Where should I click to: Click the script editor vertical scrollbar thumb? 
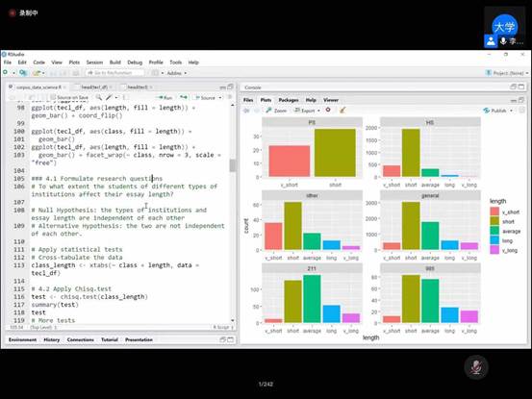point(233,165)
